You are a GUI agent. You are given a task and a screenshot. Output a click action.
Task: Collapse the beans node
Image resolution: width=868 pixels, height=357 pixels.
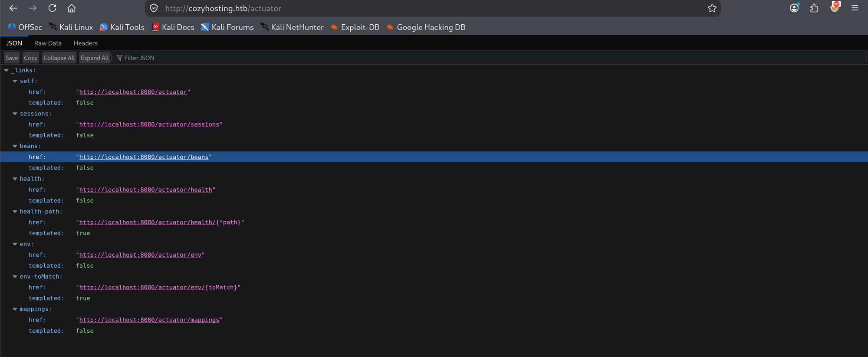tap(15, 146)
